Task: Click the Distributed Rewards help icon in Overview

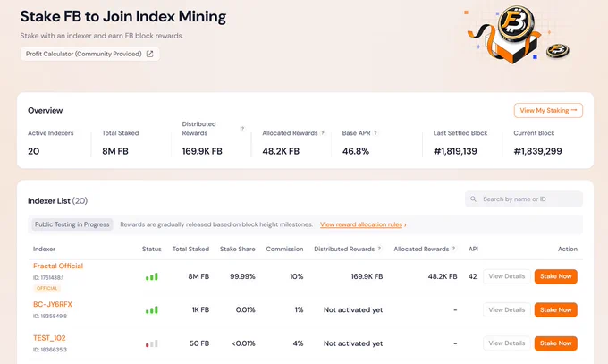Action: (x=242, y=129)
